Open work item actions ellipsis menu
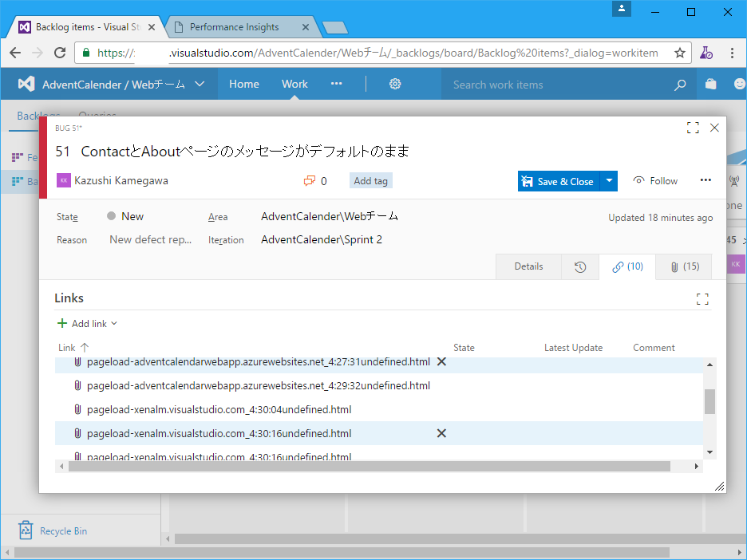The image size is (747, 560). coord(705,180)
